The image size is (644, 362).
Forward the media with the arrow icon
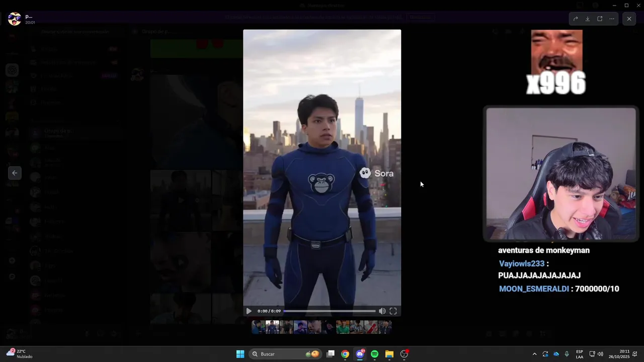576,19
